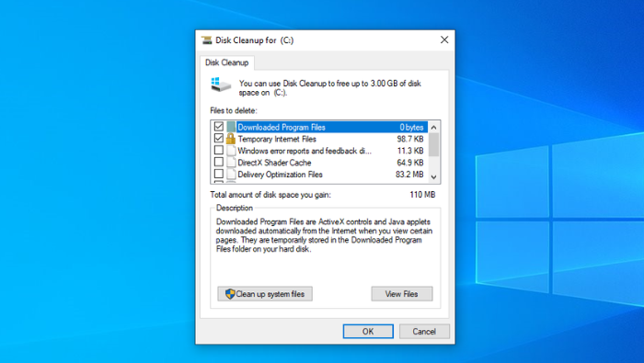Tick the Delivery Optimization Files checkbox
The image size is (644, 363).
click(219, 175)
